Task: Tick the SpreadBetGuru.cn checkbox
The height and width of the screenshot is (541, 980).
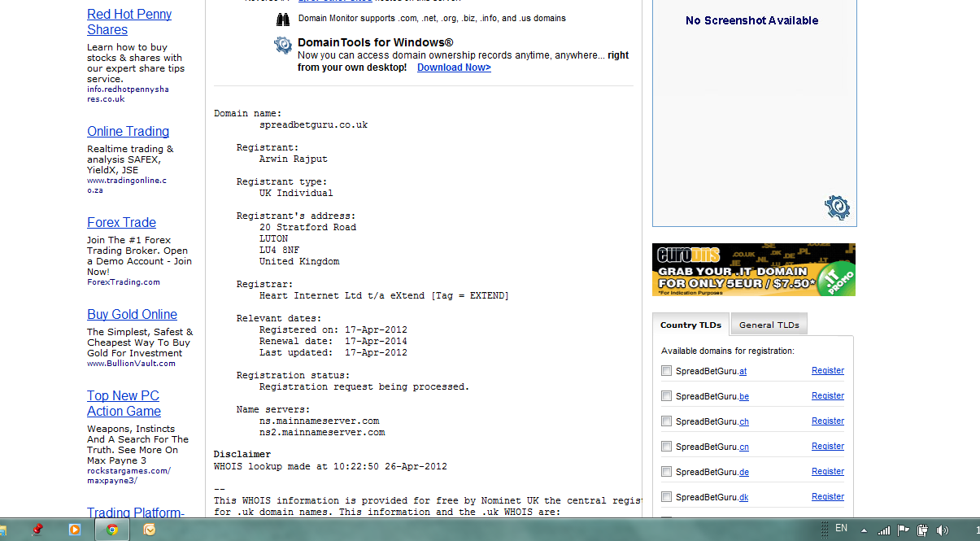Action: click(x=667, y=447)
